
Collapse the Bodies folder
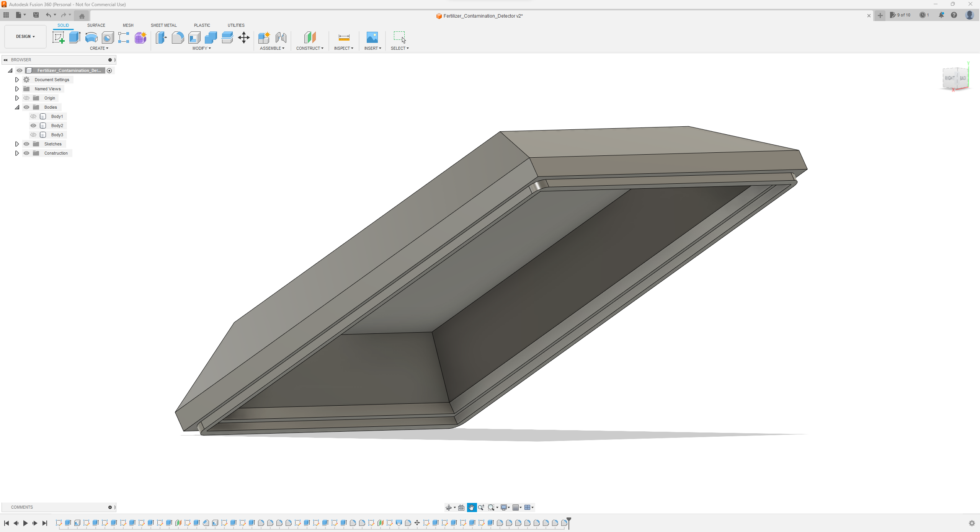click(17, 107)
